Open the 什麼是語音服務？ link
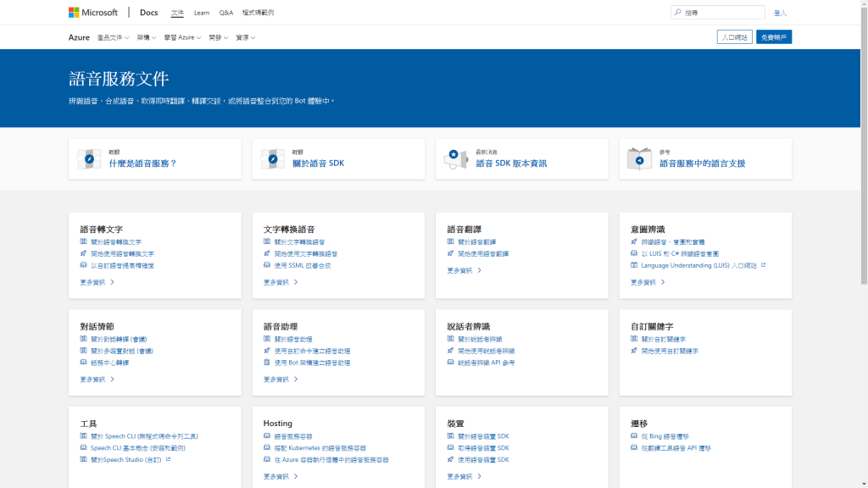 click(x=142, y=164)
